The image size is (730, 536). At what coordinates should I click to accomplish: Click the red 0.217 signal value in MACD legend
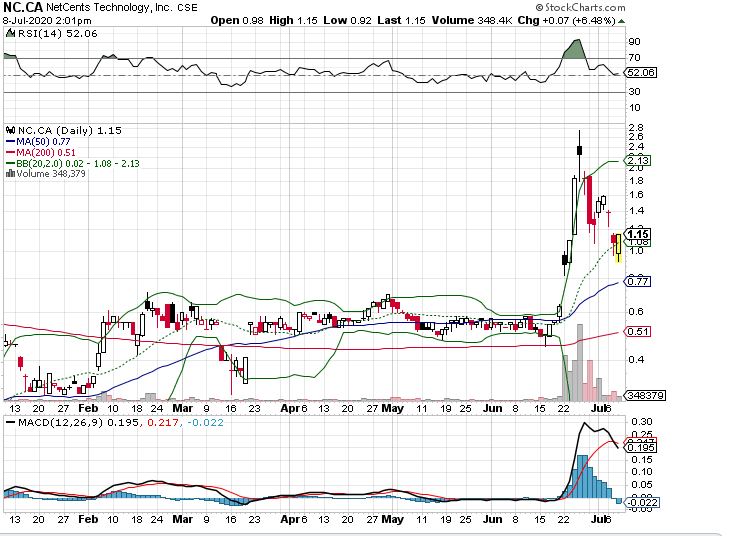(x=163, y=423)
